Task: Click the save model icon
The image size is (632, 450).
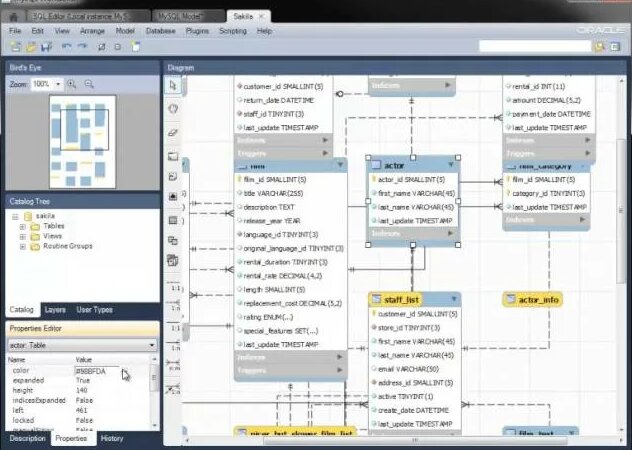Action: [x=47, y=47]
